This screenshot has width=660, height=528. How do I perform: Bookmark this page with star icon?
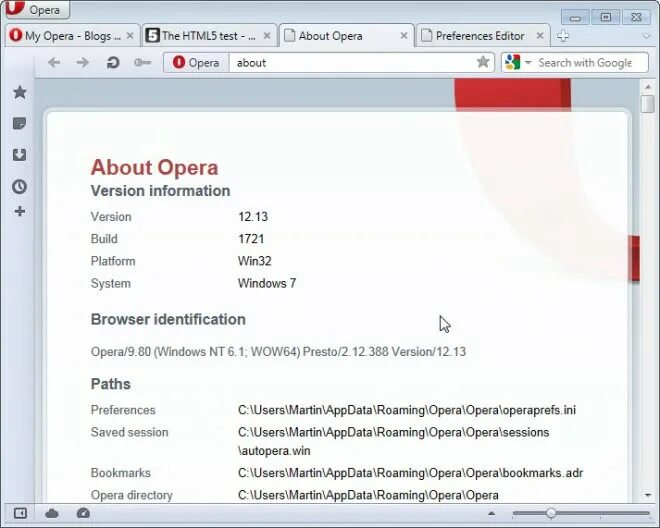[483, 62]
